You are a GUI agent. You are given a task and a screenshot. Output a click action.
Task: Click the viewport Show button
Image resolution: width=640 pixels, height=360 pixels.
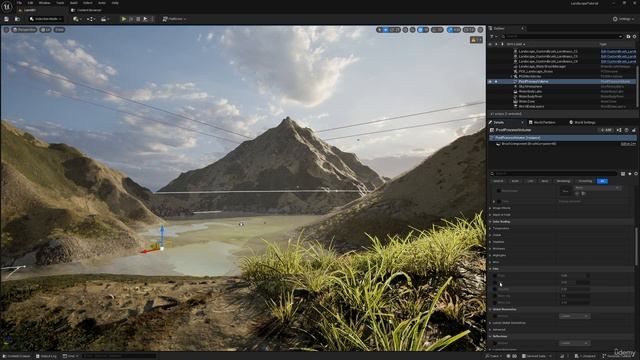tap(60, 30)
